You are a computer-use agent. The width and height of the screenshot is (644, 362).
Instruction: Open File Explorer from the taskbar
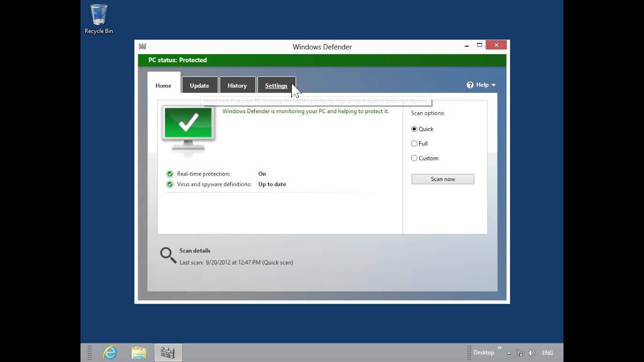click(x=139, y=353)
